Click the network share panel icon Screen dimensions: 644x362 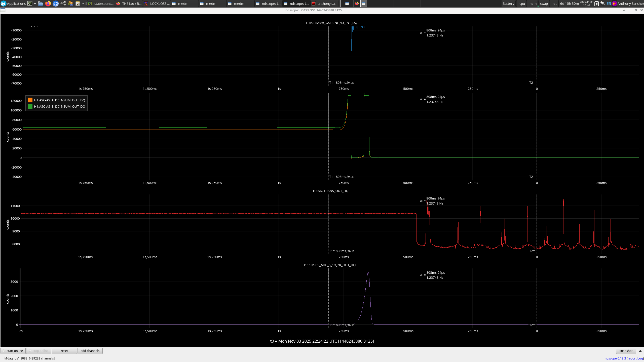(x=63, y=4)
